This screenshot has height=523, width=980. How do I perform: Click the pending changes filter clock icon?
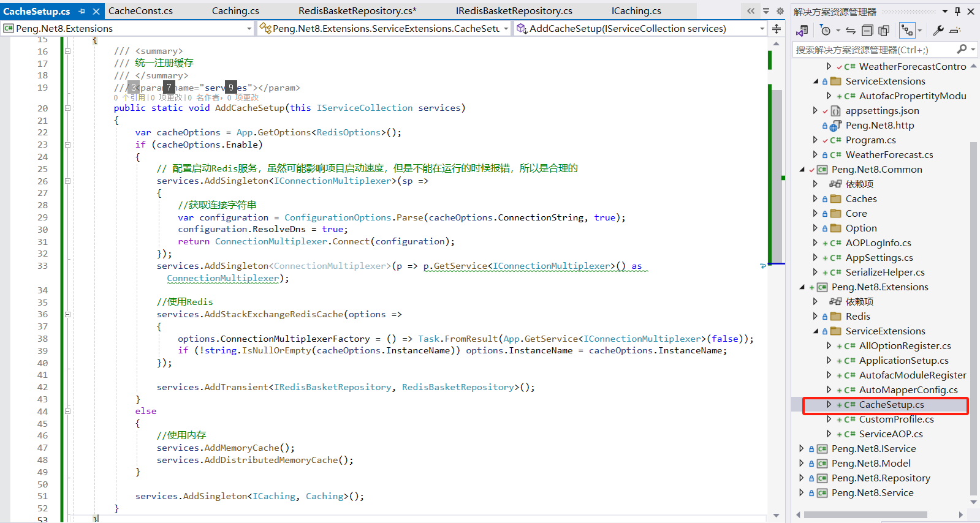[x=826, y=30]
